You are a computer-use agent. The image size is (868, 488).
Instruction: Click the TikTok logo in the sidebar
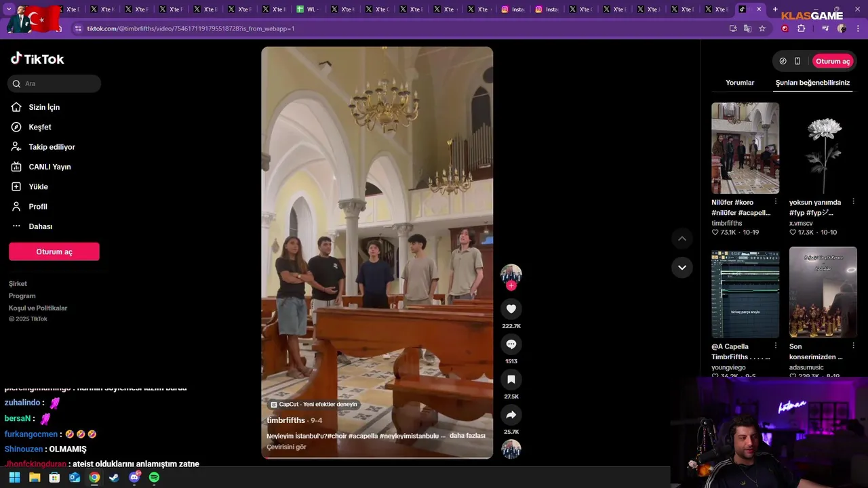point(37,59)
